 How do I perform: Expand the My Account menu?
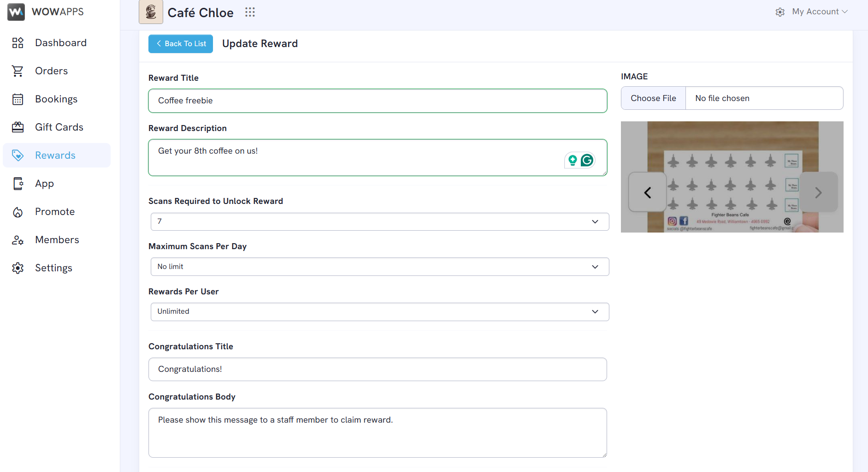coord(820,12)
